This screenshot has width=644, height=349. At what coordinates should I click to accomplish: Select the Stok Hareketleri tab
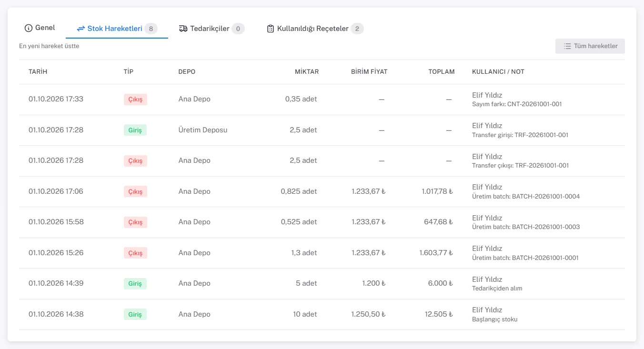(117, 29)
